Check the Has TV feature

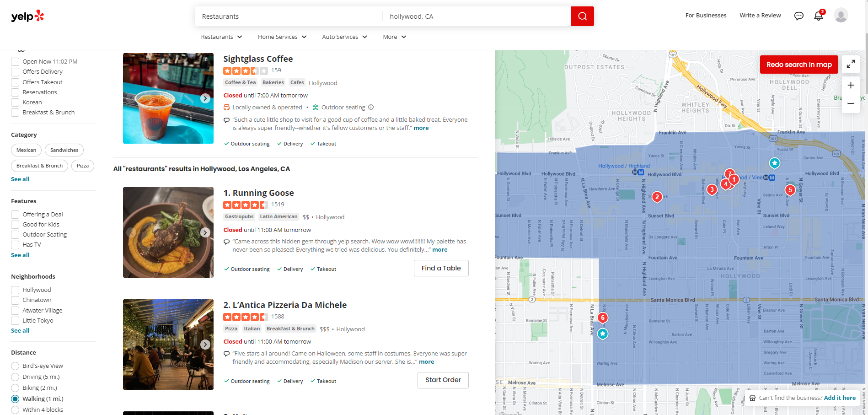pyautogui.click(x=15, y=245)
